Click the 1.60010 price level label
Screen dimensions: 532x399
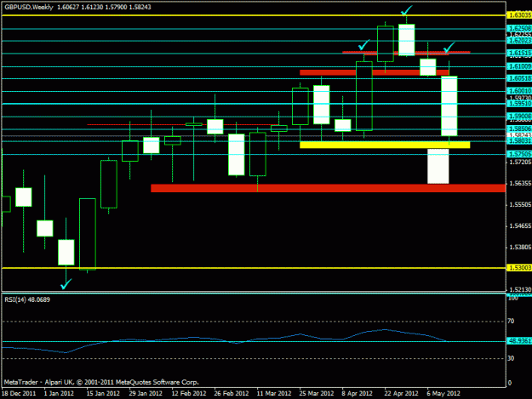pyautogui.click(x=519, y=91)
